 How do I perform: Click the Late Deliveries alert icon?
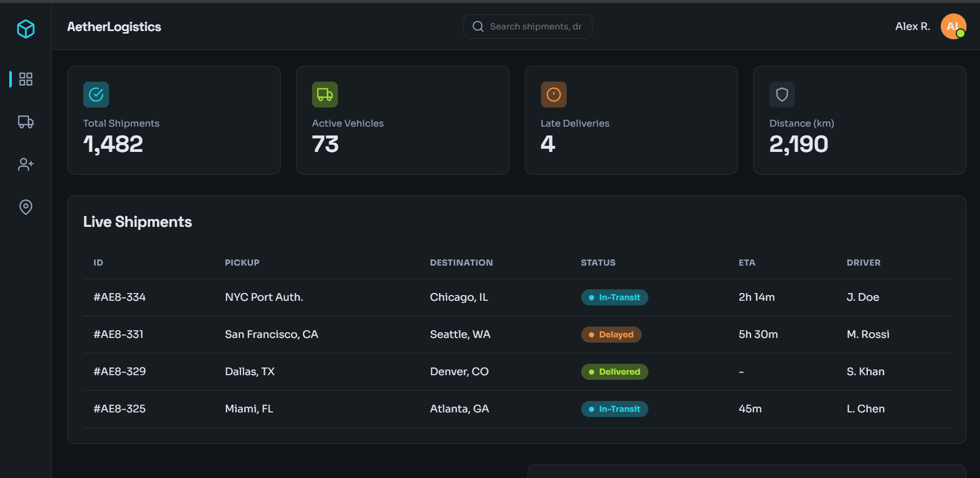554,95
